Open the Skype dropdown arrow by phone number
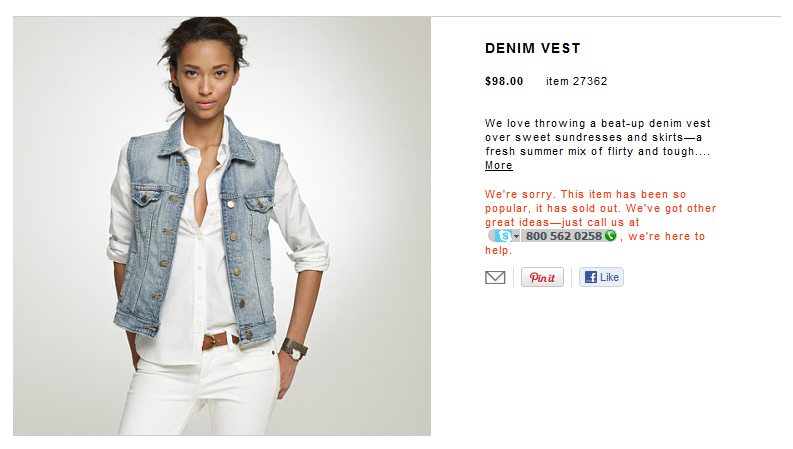 pyautogui.click(x=516, y=237)
